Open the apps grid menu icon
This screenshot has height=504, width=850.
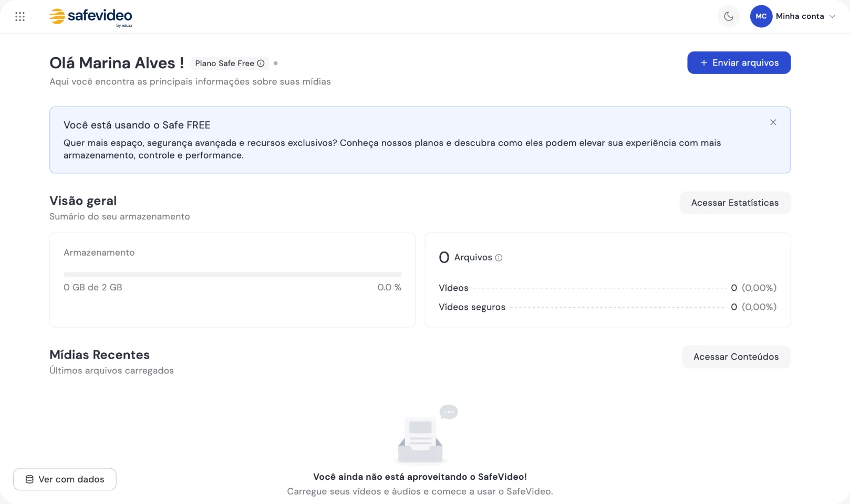point(20,17)
